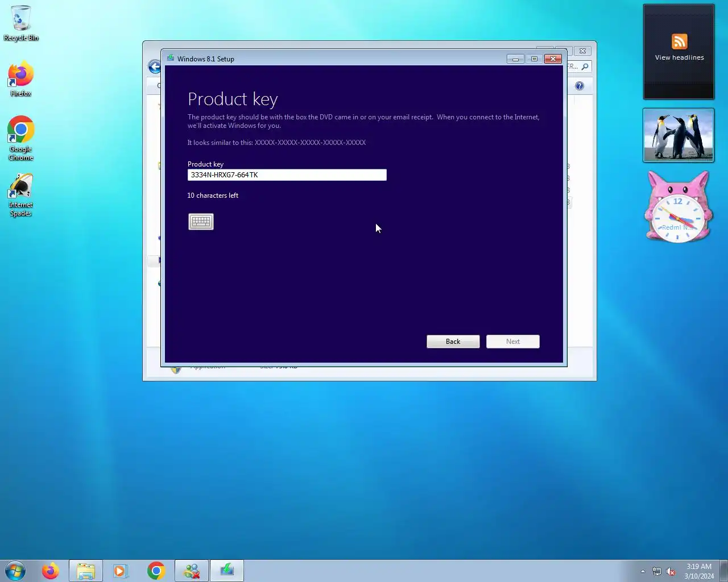Click into the Product key input field

[287, 175]
